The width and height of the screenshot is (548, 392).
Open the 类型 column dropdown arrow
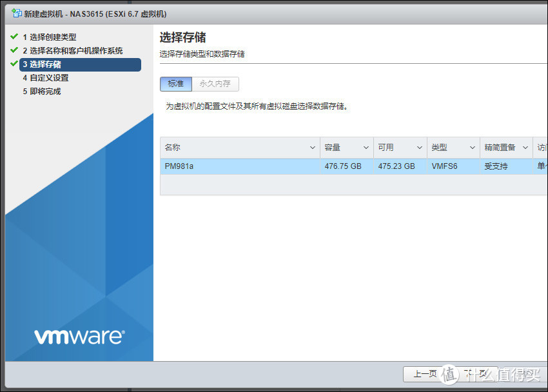tap(472, 148)
